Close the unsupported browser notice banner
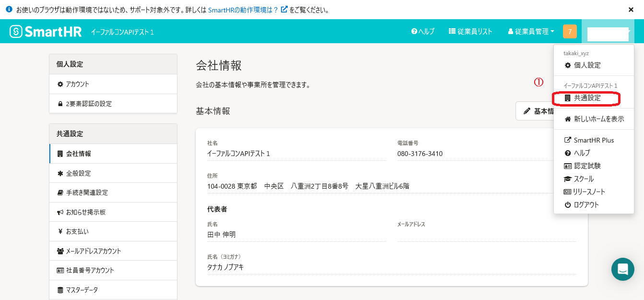Viewport: 644px width, 300px height. pyautogui.click(x=631, y=10)
